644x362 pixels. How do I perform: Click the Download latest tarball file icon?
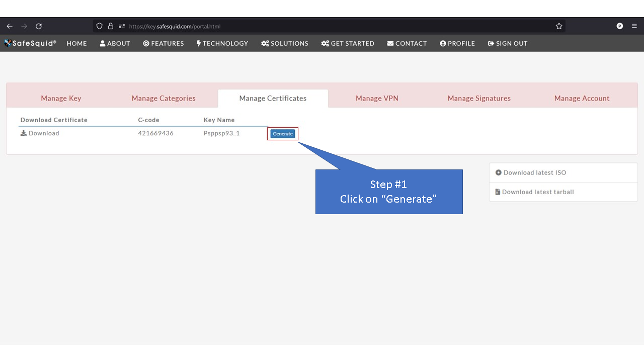click(x=497, y=192)
